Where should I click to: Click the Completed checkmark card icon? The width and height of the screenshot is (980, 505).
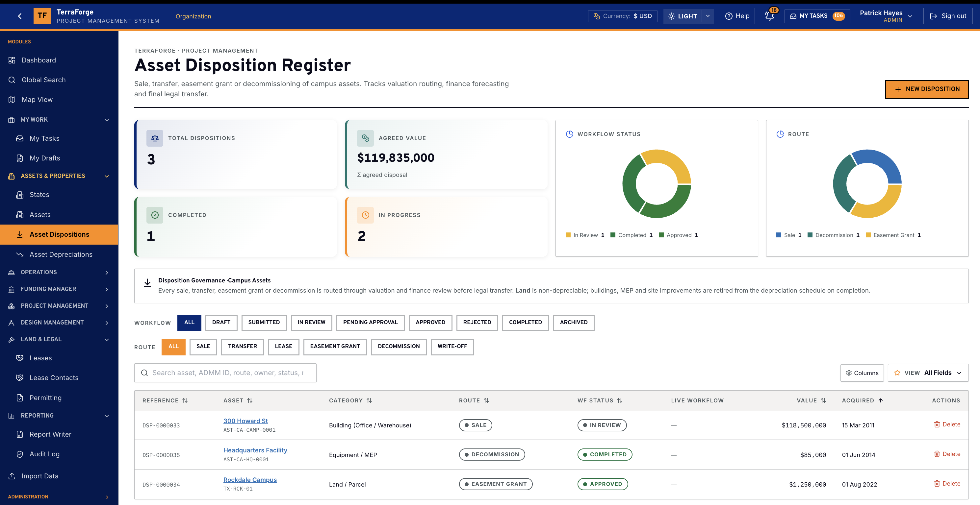tap(155, 215)
